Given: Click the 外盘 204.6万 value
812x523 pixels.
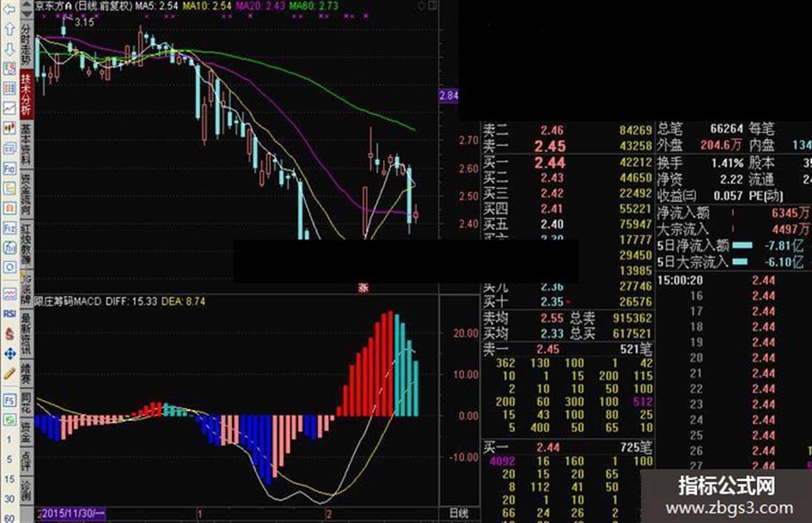Looking at the screenshot, I should click(x=722, y=145).
